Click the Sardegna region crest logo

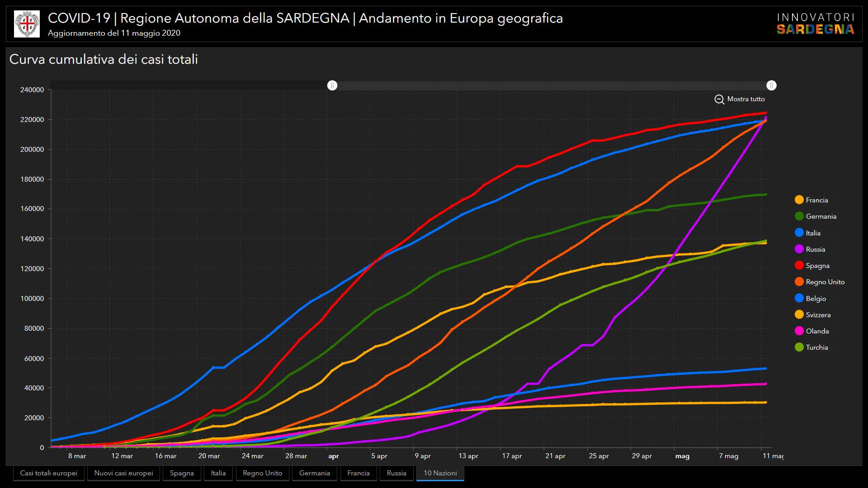(x=27, y=24)
